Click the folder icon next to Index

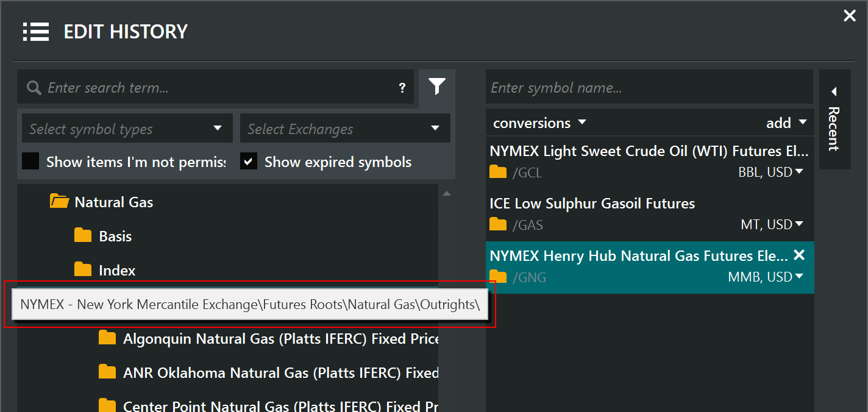pos(82,269)
